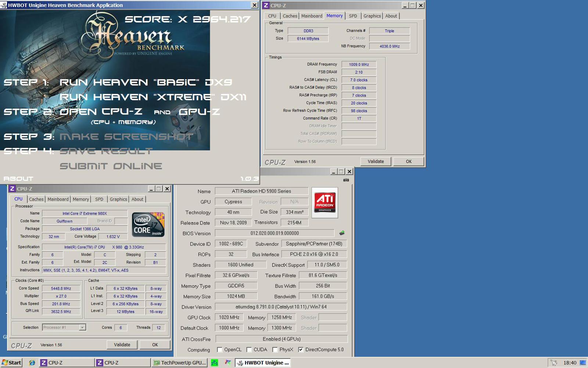Click Save Result in HWBOT Heaven
The height and width of the screenshot is (368, 588).
tap(106, 151)
